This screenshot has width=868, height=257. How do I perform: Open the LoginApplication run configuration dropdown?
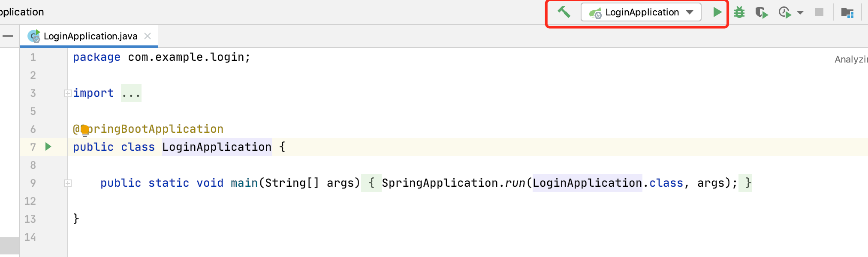click(x=641, y=12)
